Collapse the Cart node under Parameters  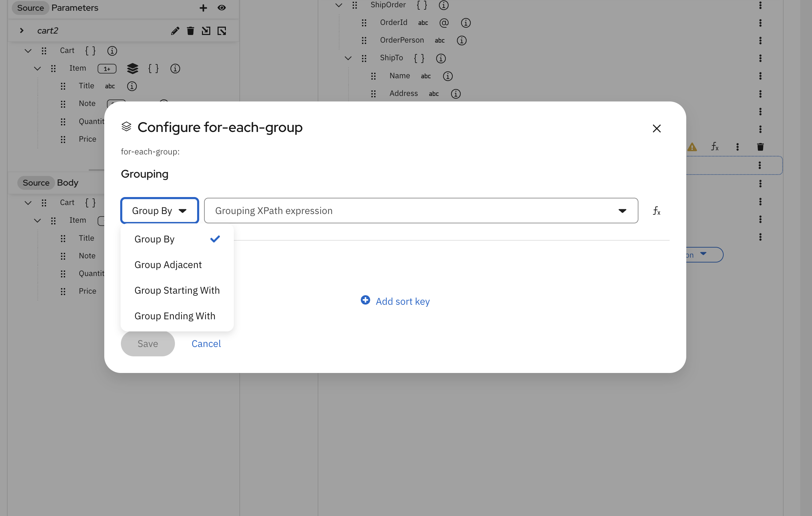28,51
